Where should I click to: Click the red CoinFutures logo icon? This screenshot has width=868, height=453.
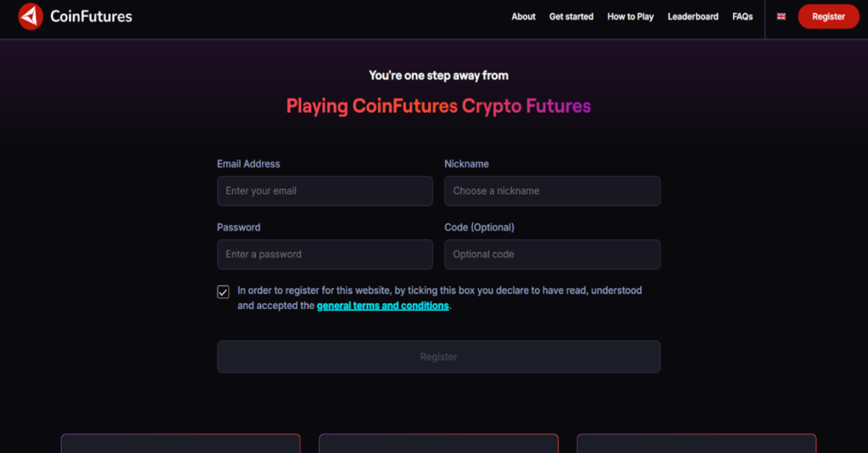(31, 17)
